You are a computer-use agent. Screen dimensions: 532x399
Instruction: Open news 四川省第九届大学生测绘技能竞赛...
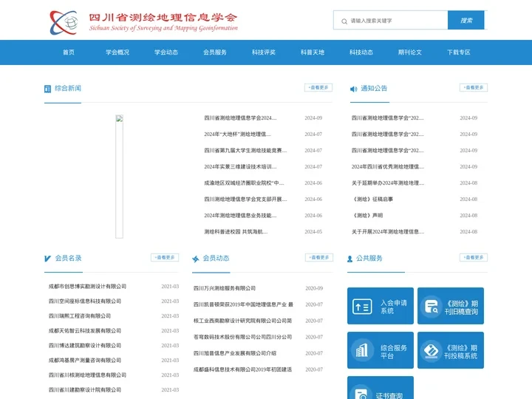coord(245,151)
